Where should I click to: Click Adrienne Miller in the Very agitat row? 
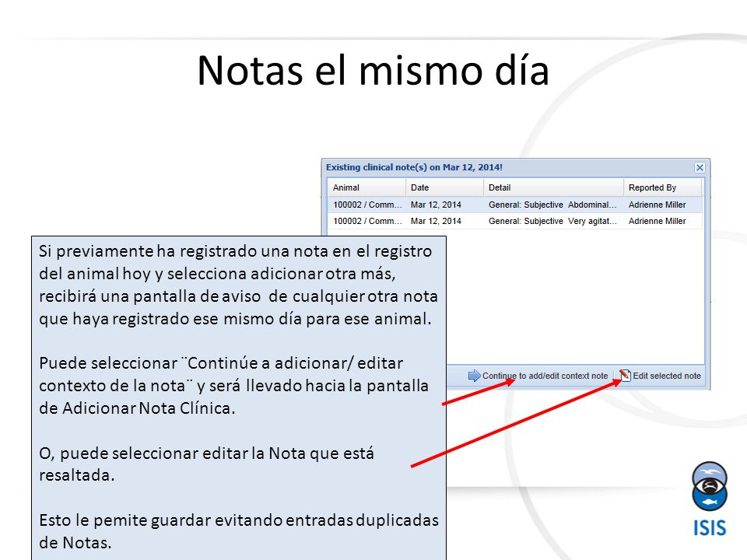click(x=657, y=221)
